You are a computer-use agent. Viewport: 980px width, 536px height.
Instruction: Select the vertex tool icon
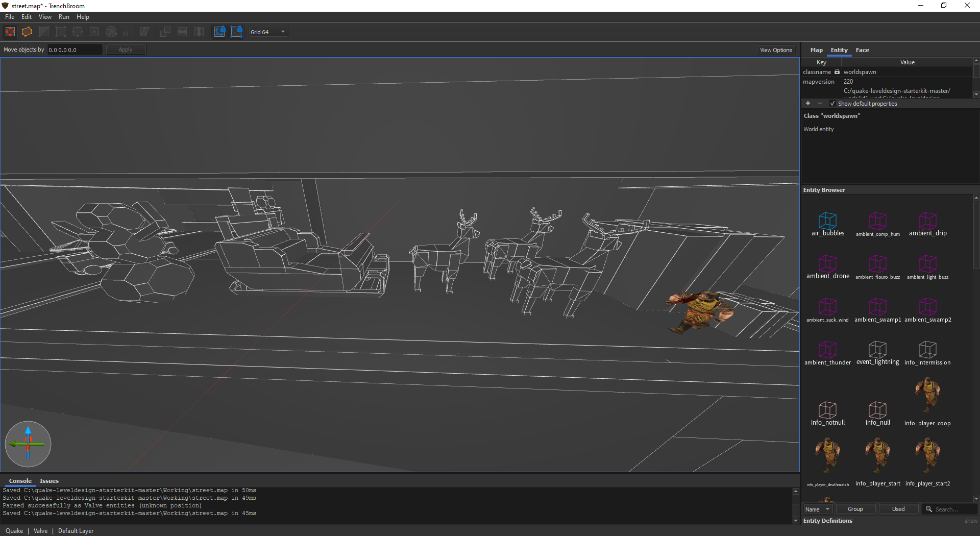[x=61, y=32]
